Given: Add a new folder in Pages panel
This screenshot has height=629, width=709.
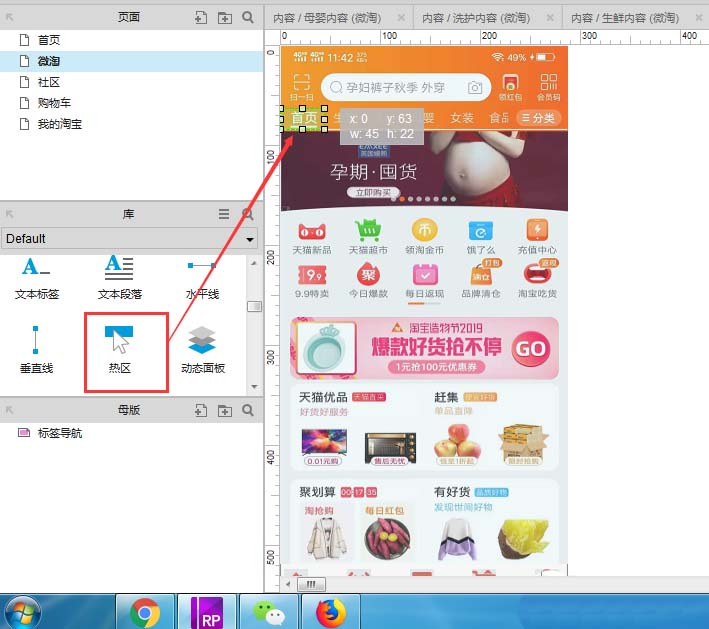Looking at the screenshot, I should [225, 18].
